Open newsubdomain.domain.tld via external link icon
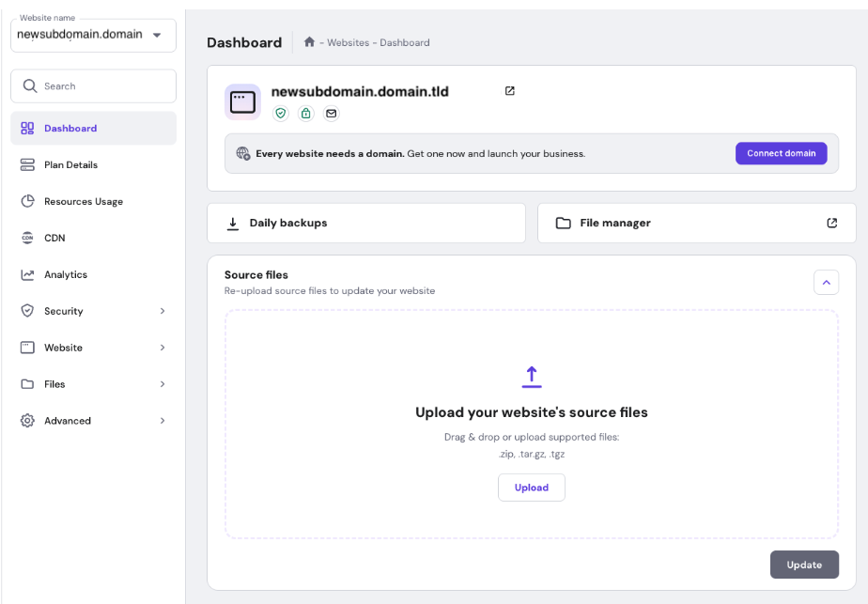 tap(510, 91)
